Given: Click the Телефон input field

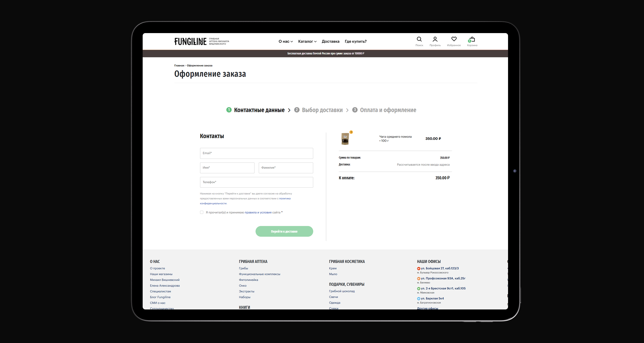Looking at the screenshot, I should (256, 182).
